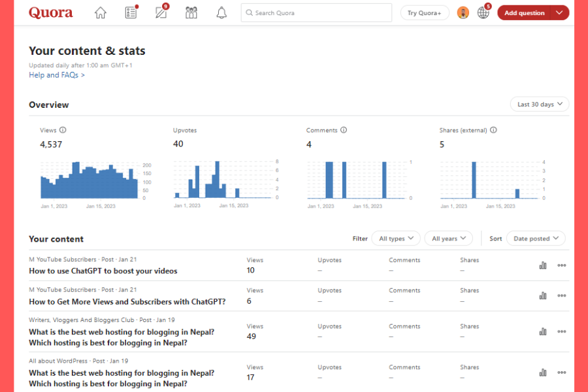This screenshot has width=588, height=392.
Task: Click 'Updated daily after 1:00 am GMT+1' note
Action: (x=80, y=65)
